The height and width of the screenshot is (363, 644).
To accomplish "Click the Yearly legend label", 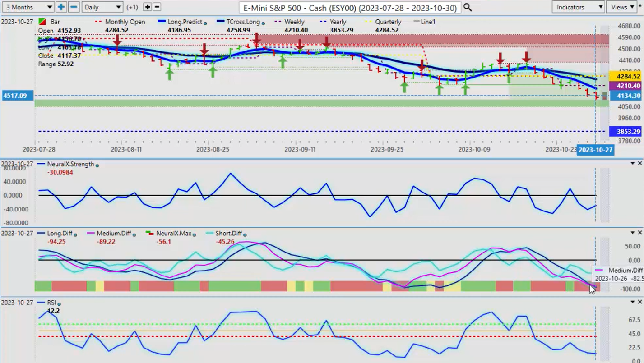I will [x=338, y=22].
